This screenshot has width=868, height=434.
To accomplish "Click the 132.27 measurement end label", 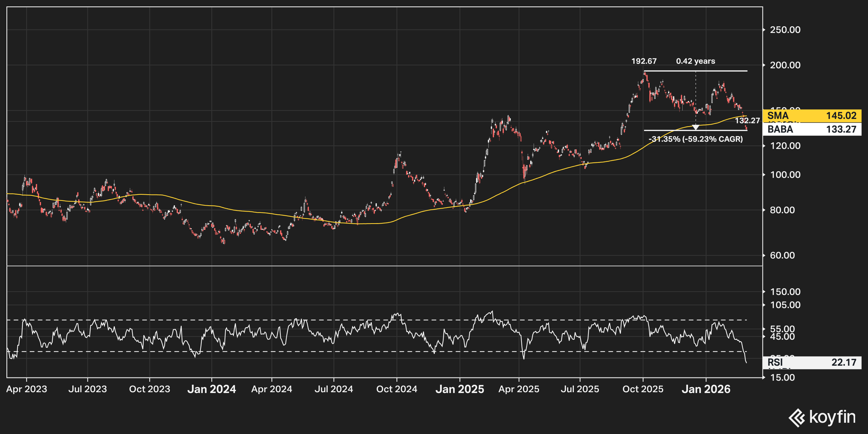I will coord(747,121).
